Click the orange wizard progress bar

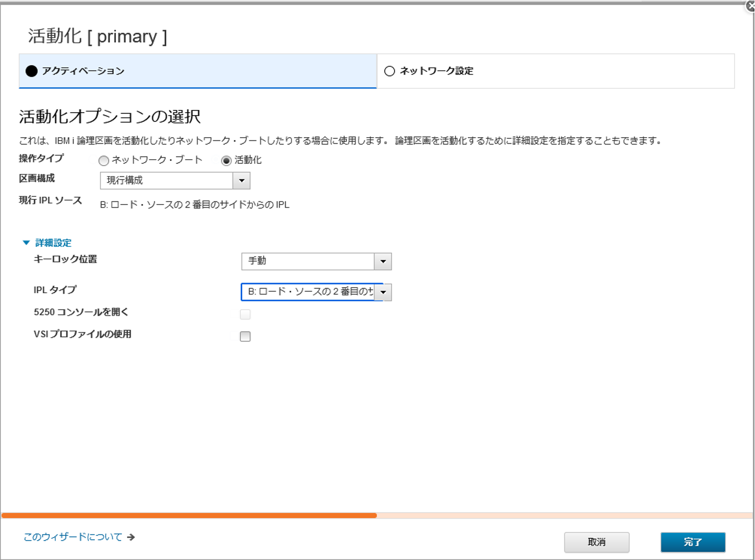pos(189,516)
